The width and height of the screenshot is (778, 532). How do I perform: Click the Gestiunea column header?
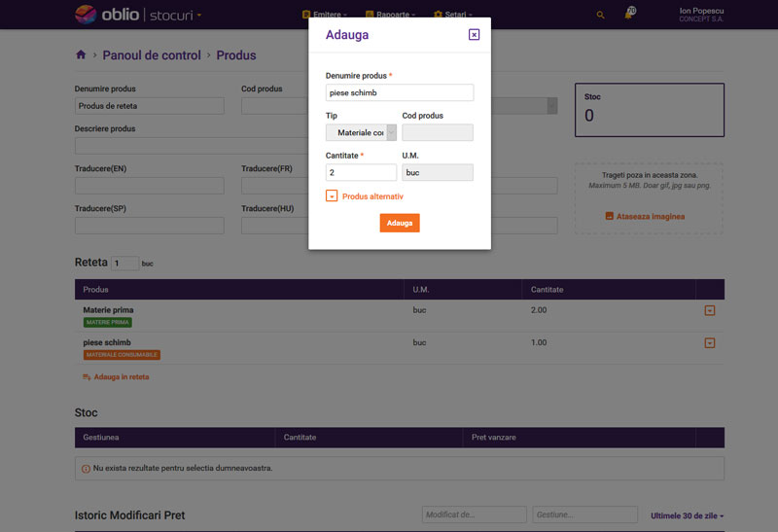click(x=101, y=438)
